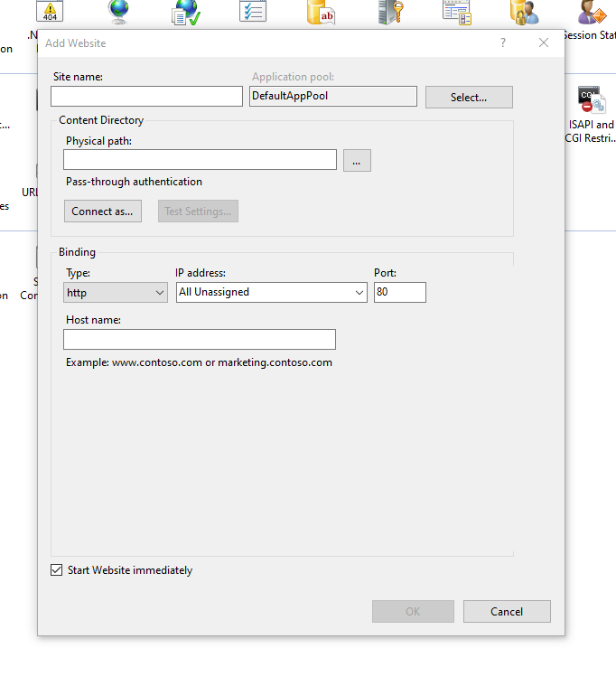Screen dimensions: 616x686
Task: Open the .NET Globalization globe icon
Action: tap(118, 12)
